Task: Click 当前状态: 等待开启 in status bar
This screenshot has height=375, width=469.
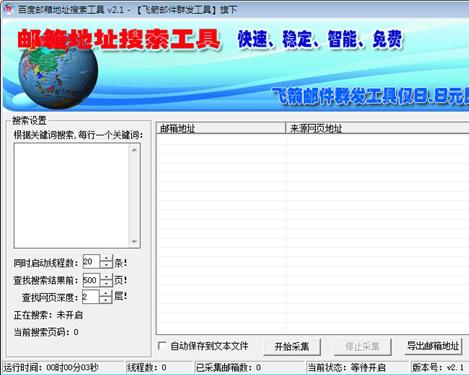Action: pos(346,368)
